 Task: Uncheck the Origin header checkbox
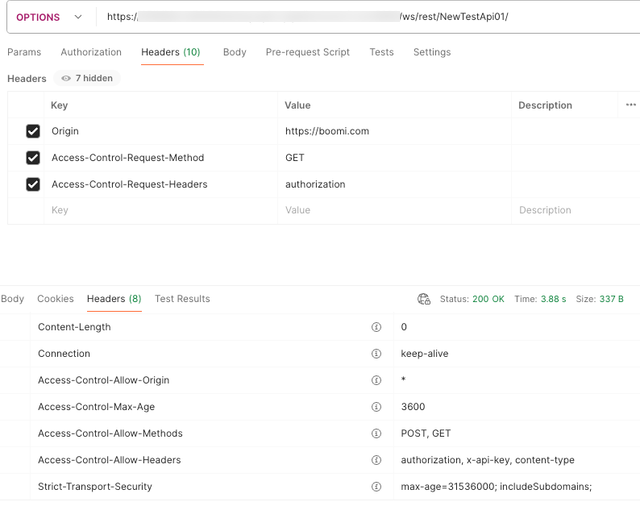(x=33, y=131)
